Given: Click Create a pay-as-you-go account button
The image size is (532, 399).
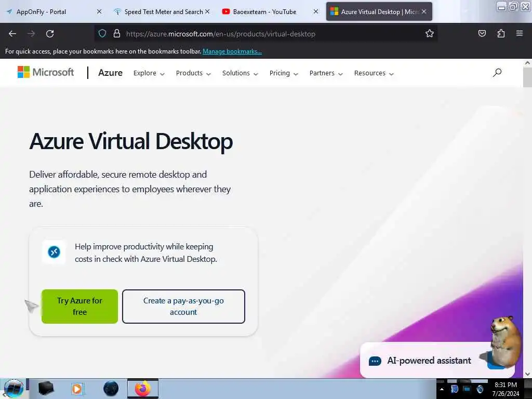Looking at the screenshot, I should [183, 307].
